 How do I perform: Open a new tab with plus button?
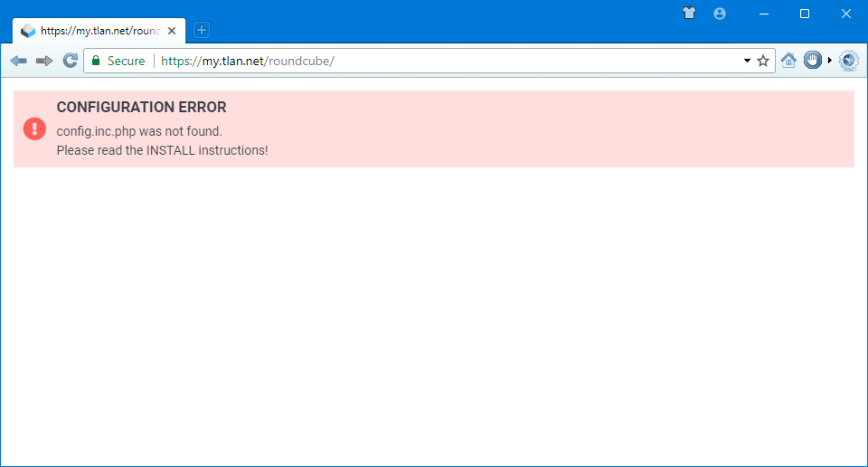pos(202,30)
